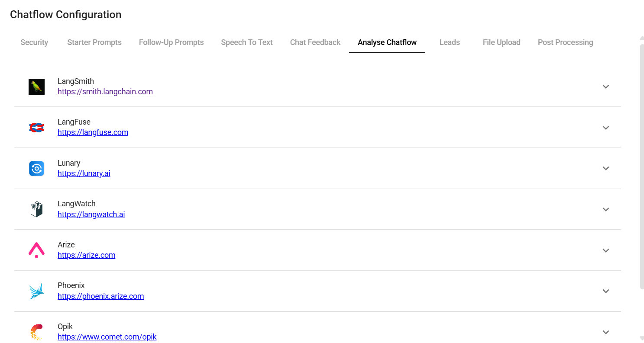Open the phoenix.arize.com link
The image size is (644, 343).
(100, 296)
